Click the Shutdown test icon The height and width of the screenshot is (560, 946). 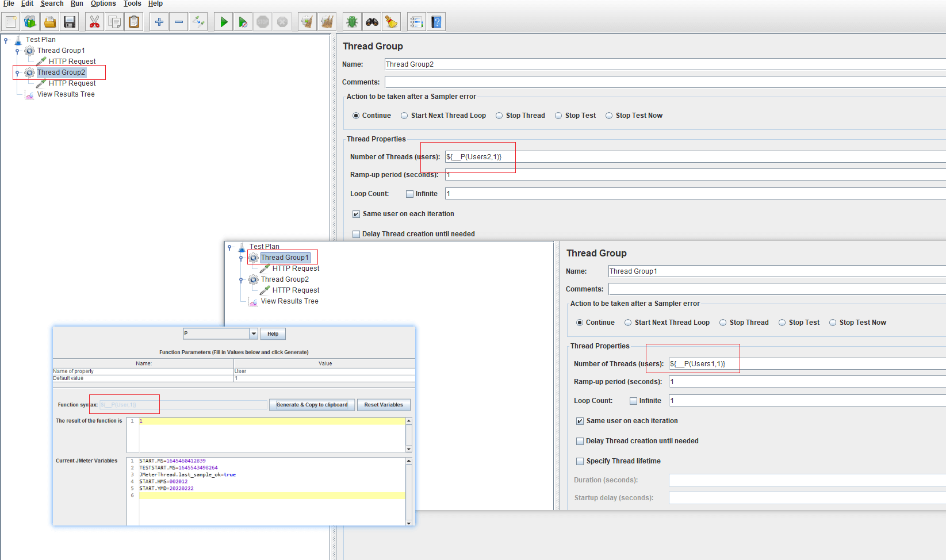pyautogui.click(x=282, y=22)
